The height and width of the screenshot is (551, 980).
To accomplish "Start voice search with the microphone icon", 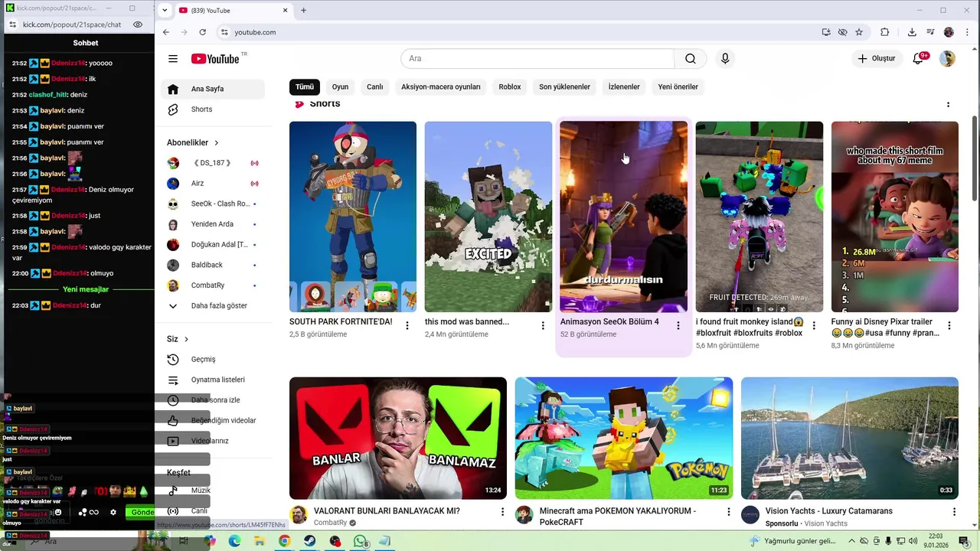I will 725,59.
